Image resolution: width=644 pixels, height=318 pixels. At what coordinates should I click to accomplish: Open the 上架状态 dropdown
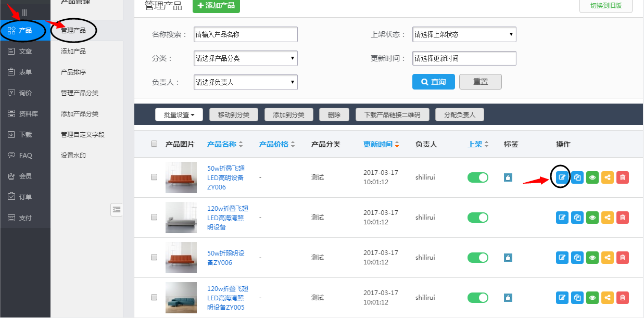tap(464, 34)
